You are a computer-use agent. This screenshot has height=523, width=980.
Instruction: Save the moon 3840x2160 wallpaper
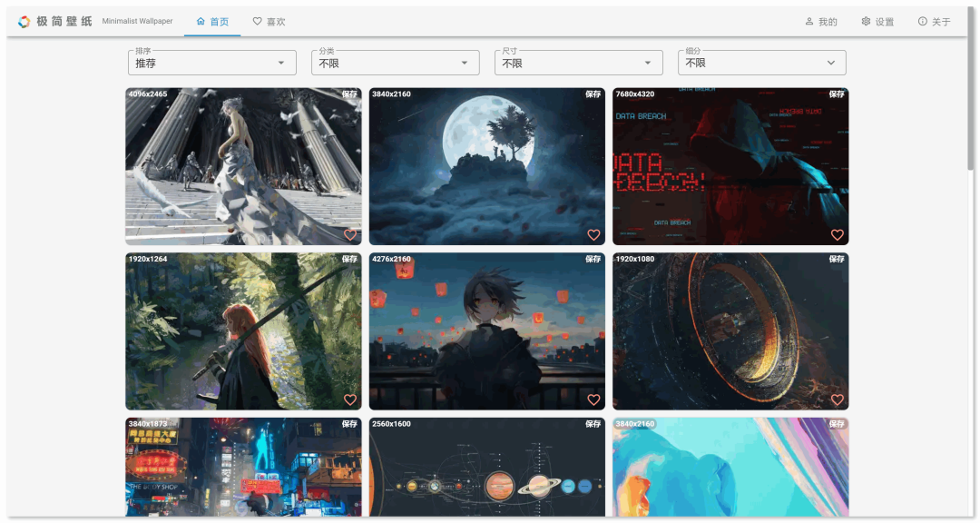pos(593,94)
